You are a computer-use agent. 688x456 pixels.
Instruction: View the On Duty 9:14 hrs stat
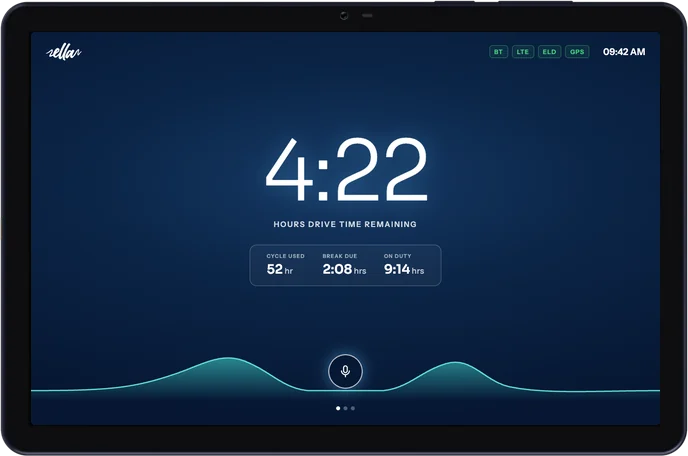404,265
